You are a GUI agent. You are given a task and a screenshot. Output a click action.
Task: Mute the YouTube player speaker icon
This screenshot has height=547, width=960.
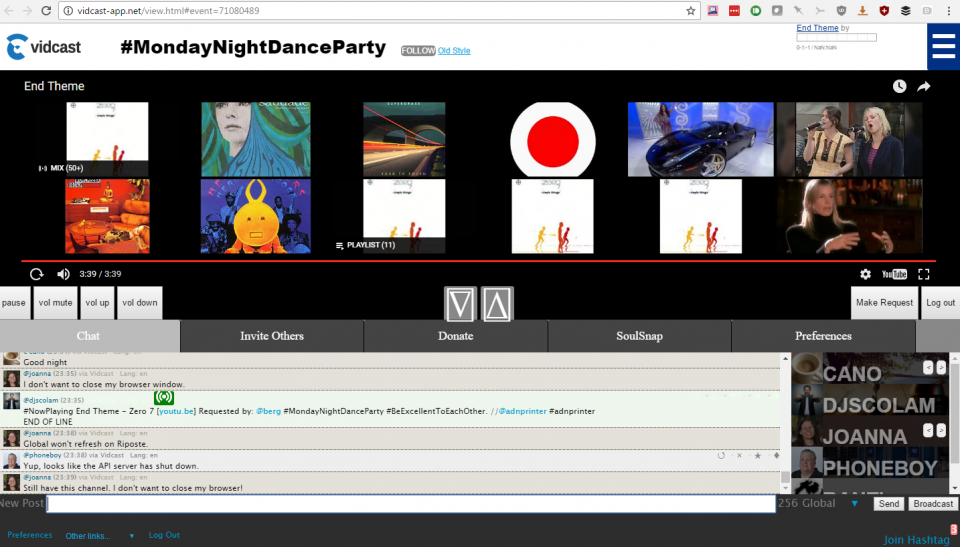(x=63, y=274)
